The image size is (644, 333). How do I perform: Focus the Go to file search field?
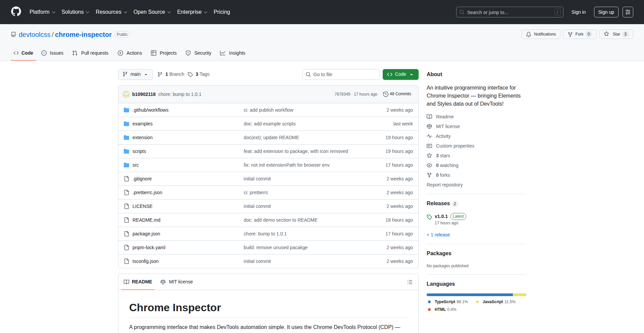tap(341, 74)
